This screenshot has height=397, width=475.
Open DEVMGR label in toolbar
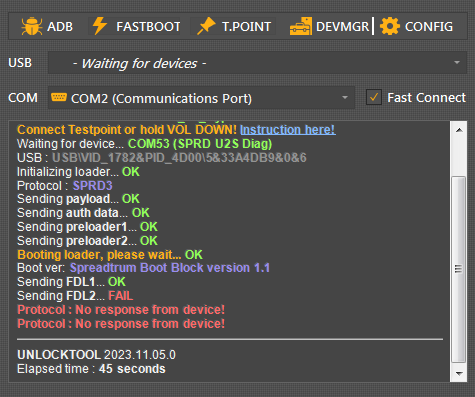[342, 26]
